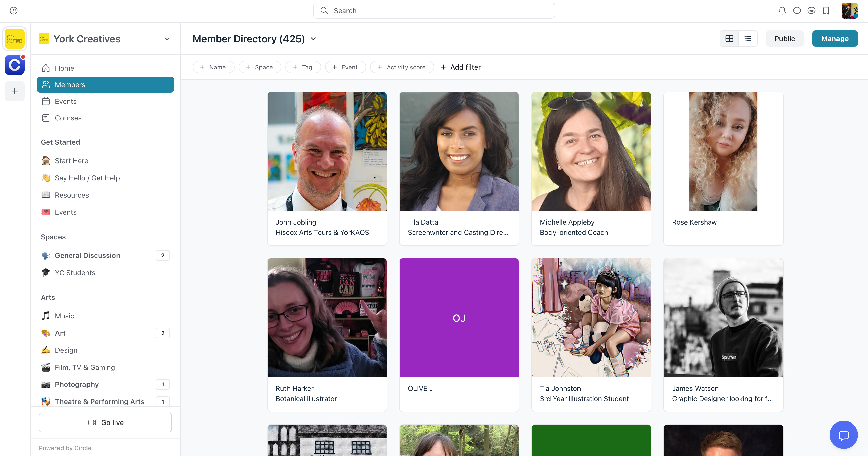The image size is (868, 456).
Task: Open the support chat bubble button
Action: [x=843, y=435]
